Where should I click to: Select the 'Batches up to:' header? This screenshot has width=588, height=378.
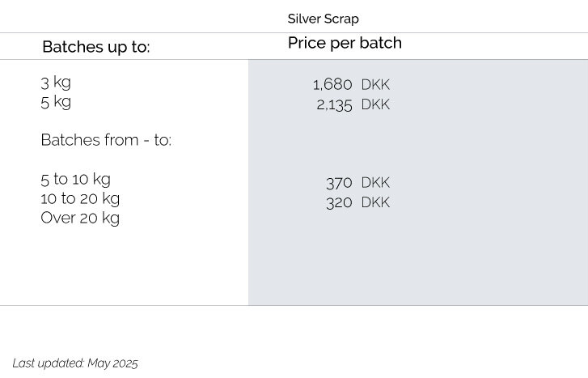95,47
